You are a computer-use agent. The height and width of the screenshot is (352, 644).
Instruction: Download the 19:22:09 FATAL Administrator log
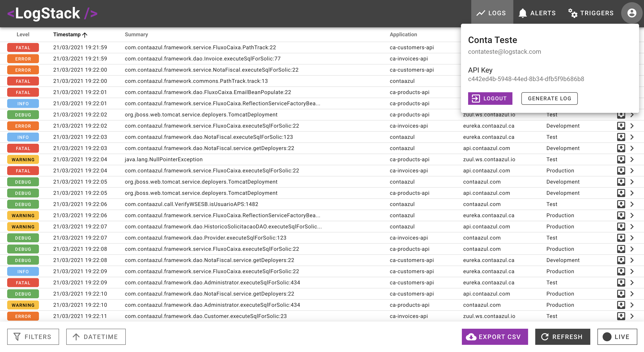coord(621,282)
